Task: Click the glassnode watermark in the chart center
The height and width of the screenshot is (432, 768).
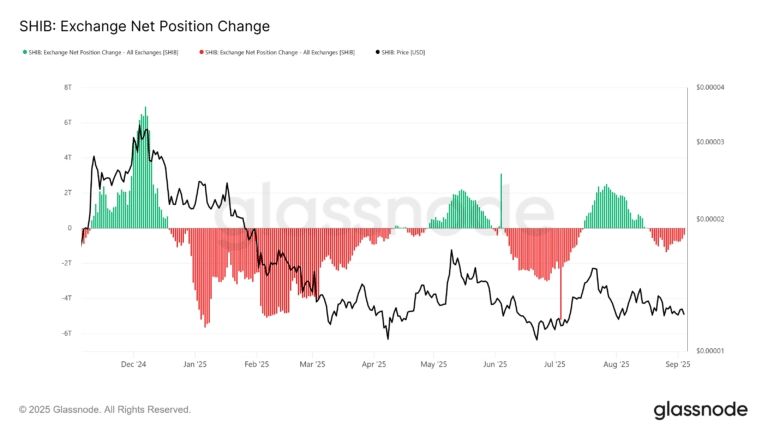Action: 384,213
